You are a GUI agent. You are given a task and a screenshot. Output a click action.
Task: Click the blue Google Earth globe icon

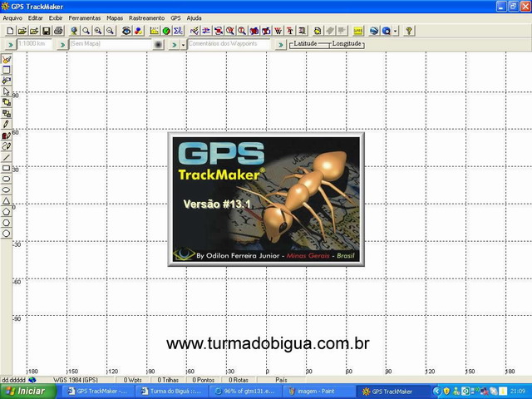(374, 31)
